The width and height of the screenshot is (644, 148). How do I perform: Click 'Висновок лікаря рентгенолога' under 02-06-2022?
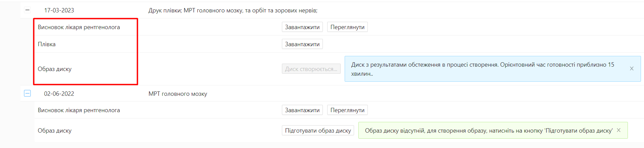pos(79,110)
